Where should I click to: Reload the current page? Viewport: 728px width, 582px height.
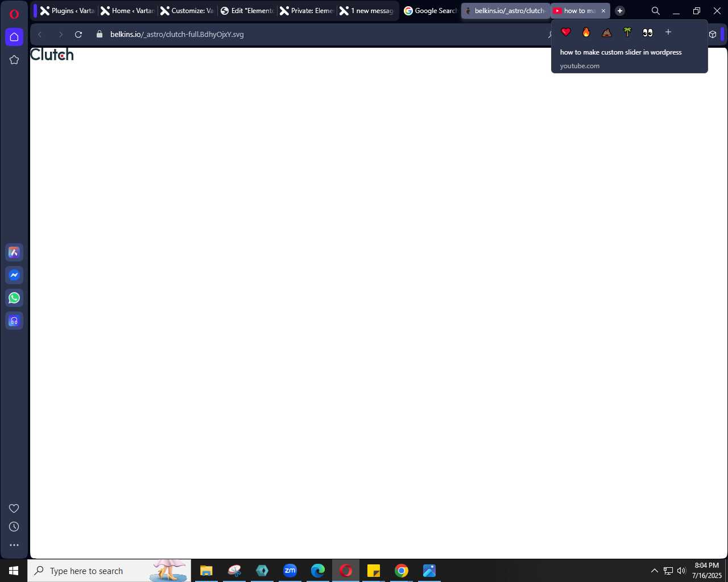coord(78,35)
